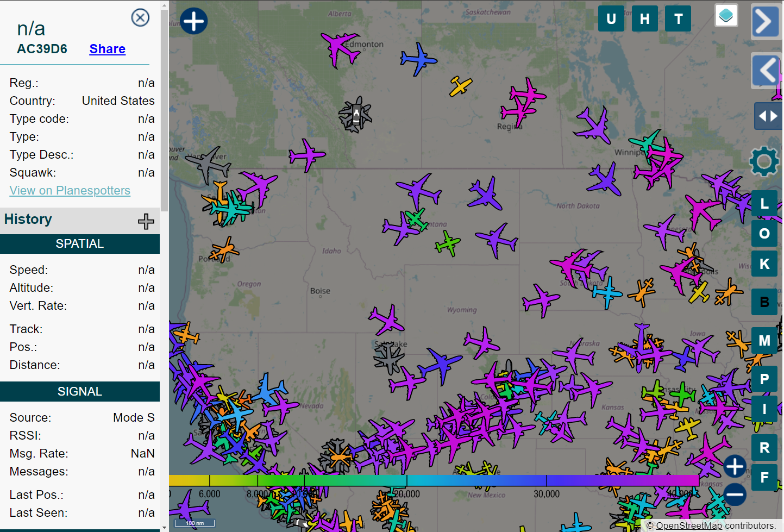This screenshot has width=784, height=532.
Task: Click the 100 nm map scale bar
Action: [195, 523]
